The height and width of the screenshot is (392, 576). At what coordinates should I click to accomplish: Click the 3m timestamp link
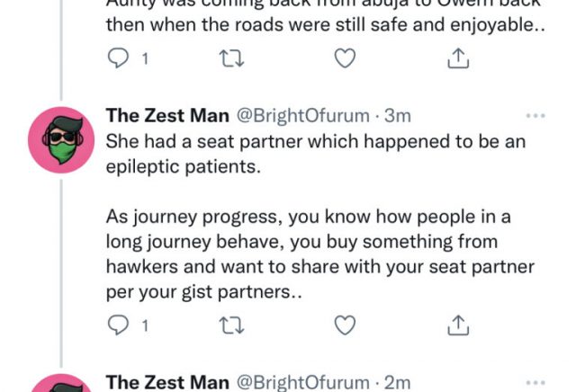pos(399,116)
